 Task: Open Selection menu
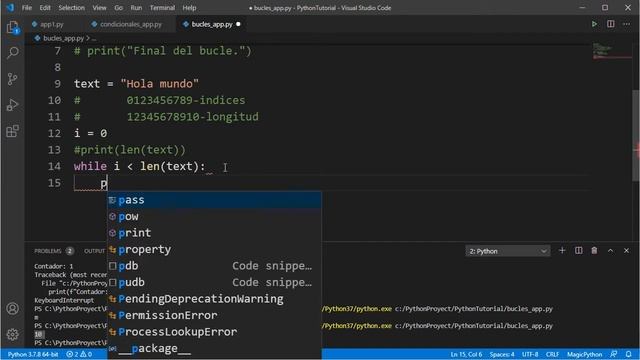click(x=71, y=8)
